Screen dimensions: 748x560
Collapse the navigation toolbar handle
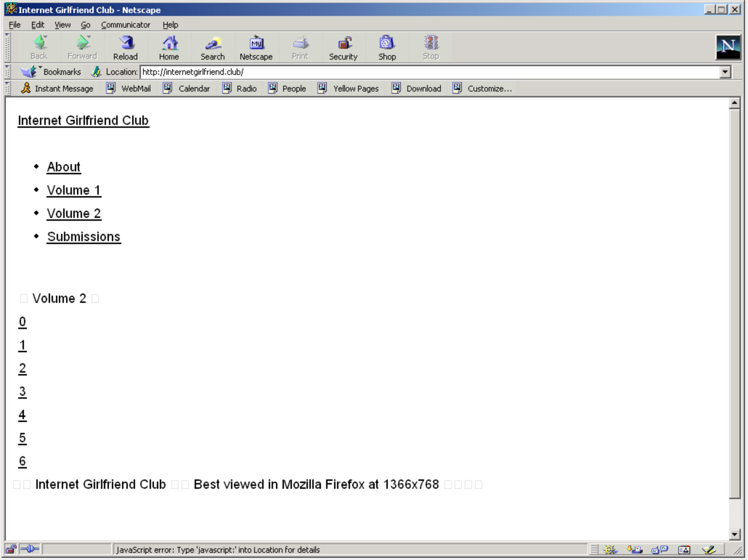[7, 48]
